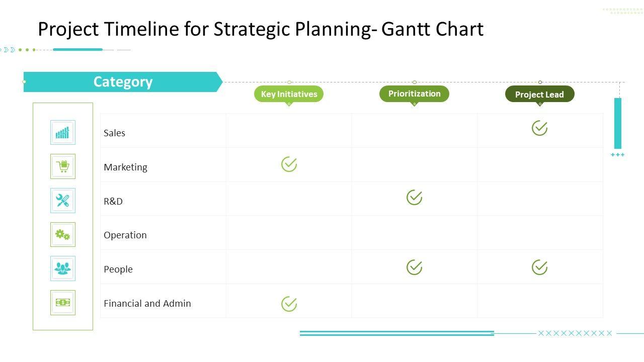
Task: Click the Key Initiatives column label
Action: tap(289, 94)
